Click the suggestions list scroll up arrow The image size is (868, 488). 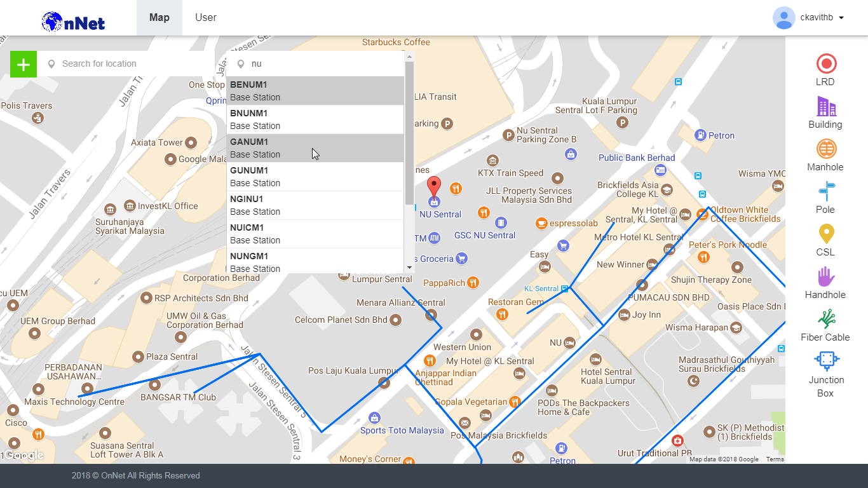(x=410, y=57)
